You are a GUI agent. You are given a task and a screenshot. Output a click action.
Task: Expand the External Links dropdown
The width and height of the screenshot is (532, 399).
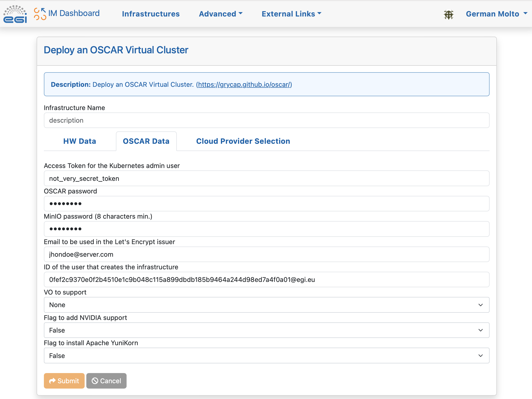[x=291, y=14]
